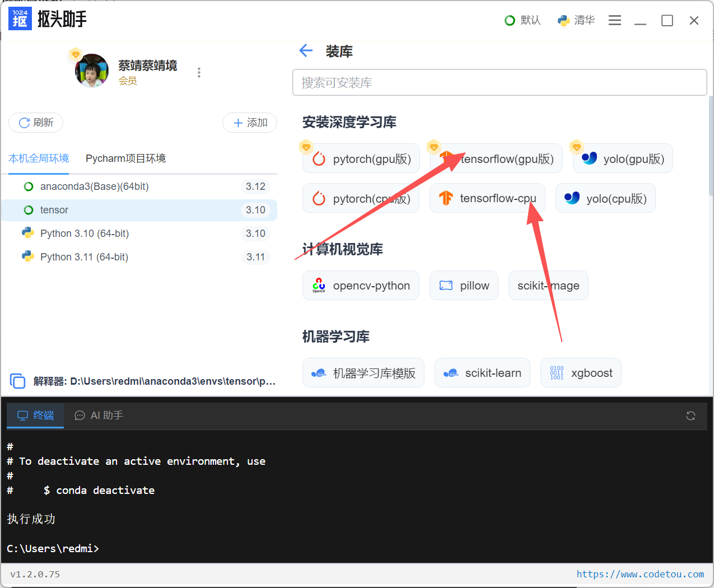This screenshot has width=714, height=588.
Task: Open the https://www.codetou.com link
Action: coord(640,574)
